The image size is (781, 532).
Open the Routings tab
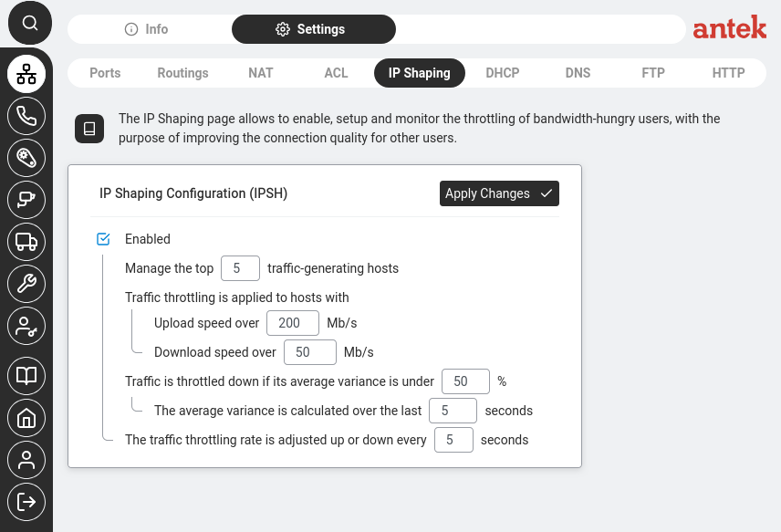coord(182,73)
